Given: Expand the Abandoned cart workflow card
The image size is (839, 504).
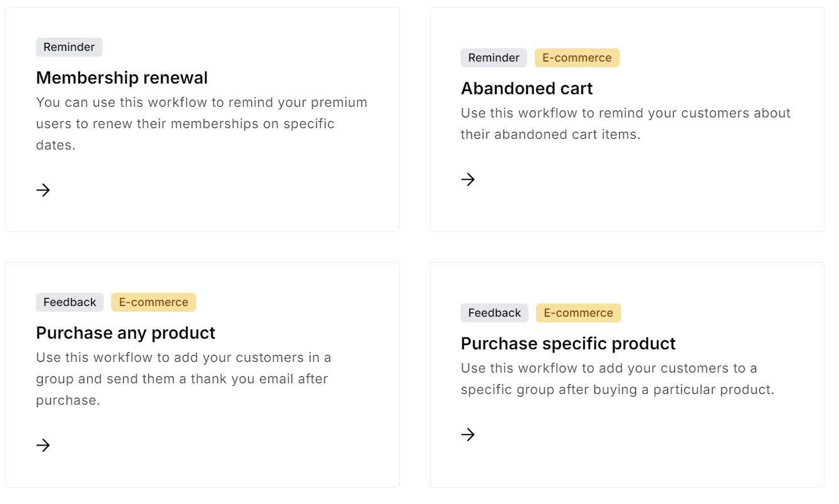Looking at the screenshot, I should point(627,118).
